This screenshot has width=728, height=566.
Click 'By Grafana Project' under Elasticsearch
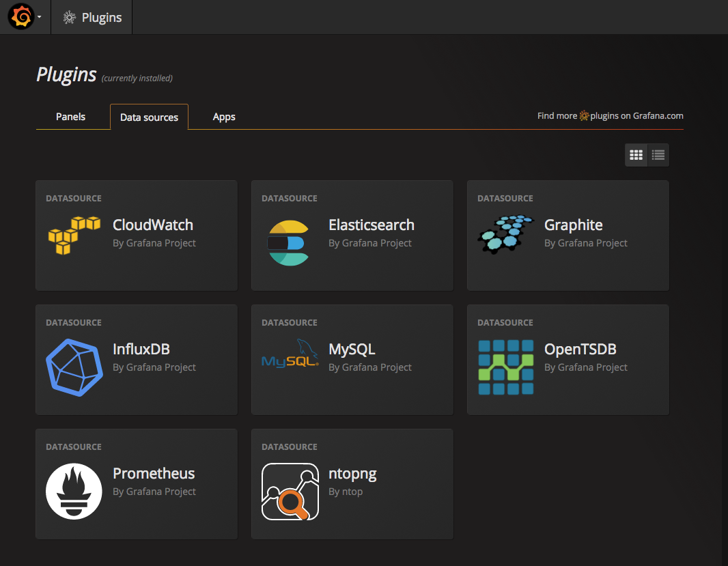(x=370, y=243)
